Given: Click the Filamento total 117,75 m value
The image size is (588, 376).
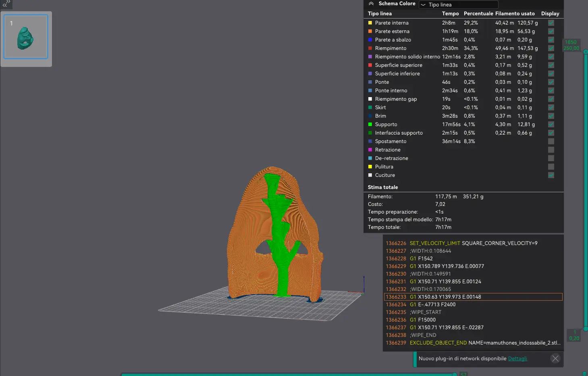Looking at the screenshot, I should [446, 197].
